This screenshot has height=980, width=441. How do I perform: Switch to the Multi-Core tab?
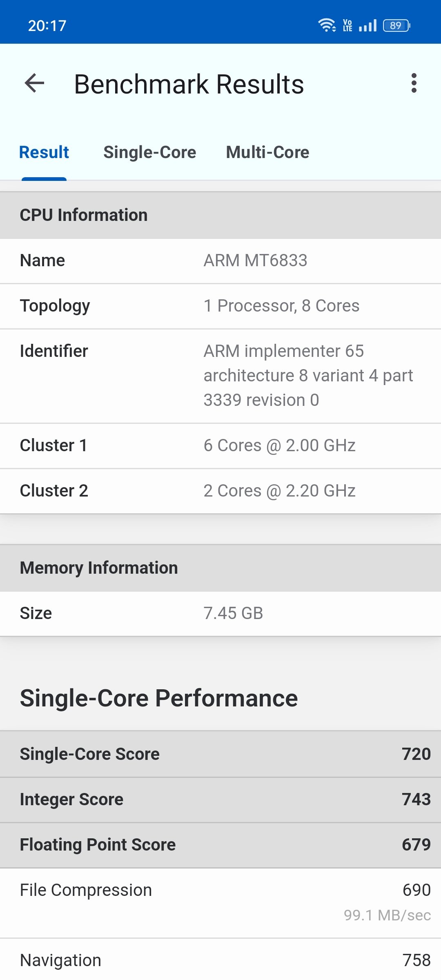point(267,152)
